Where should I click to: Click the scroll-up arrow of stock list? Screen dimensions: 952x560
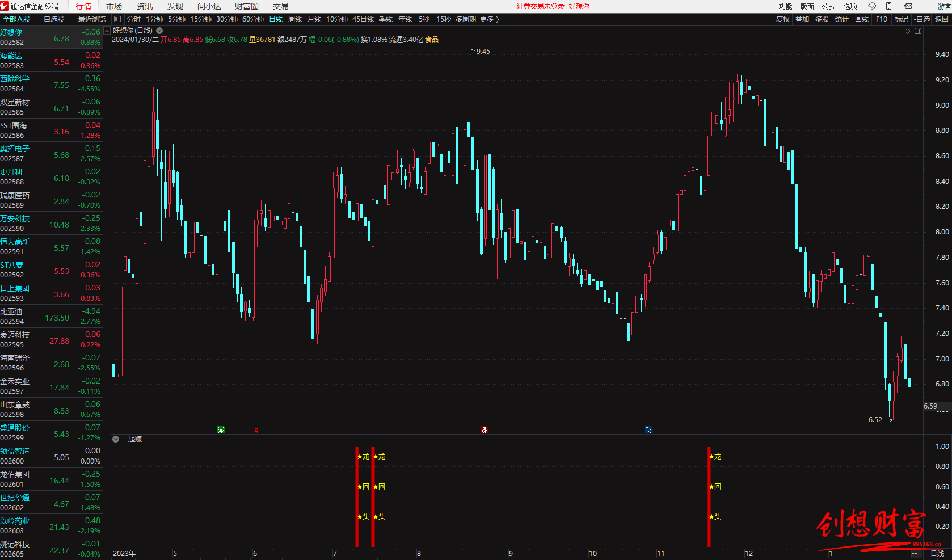107,31
